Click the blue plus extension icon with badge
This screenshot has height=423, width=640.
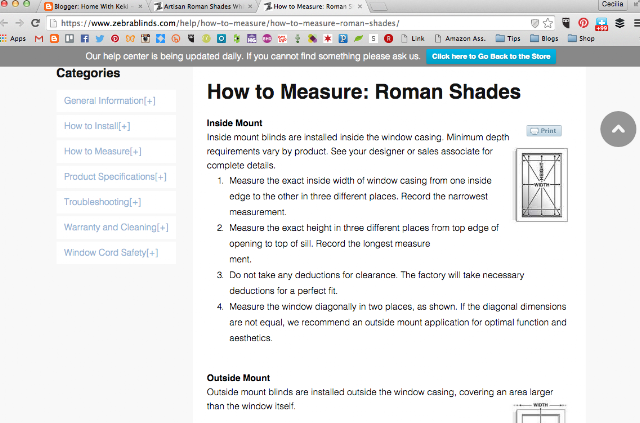pos(601,24)
